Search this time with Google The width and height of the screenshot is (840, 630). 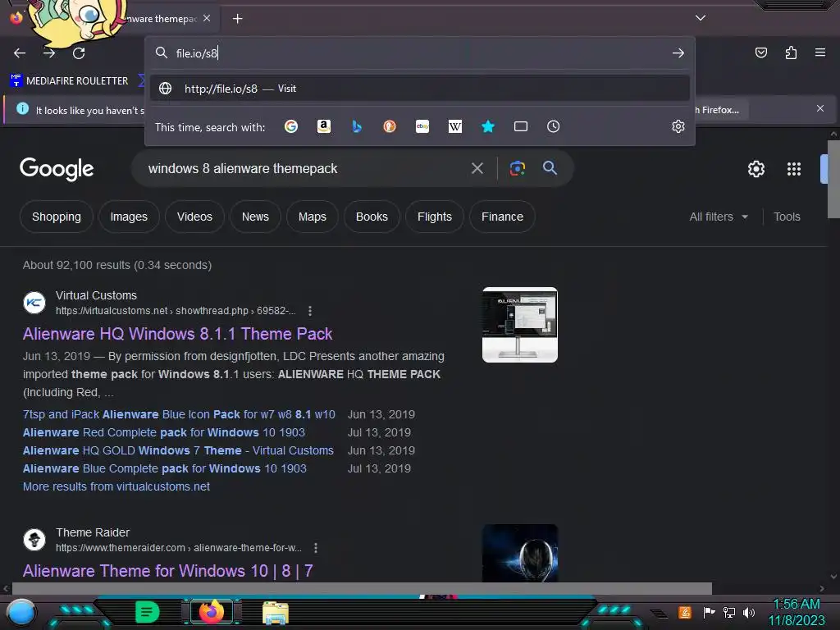click(291, 126)
